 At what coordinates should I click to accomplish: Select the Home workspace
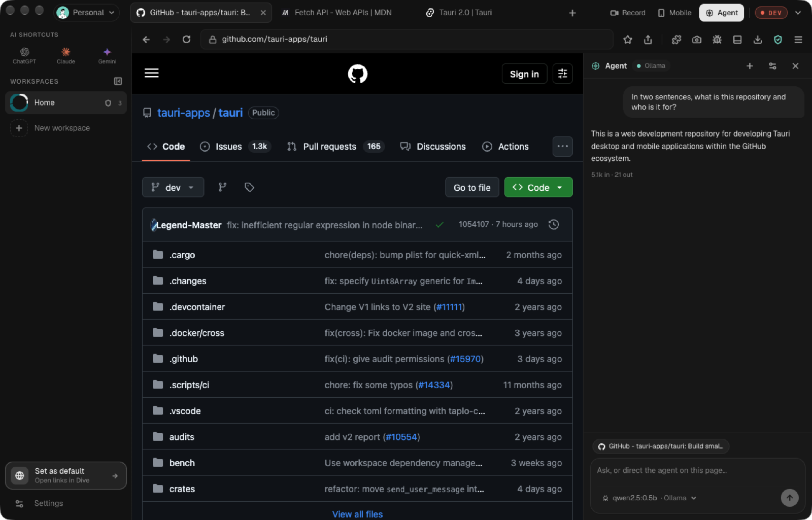click(x=66, y=102)
